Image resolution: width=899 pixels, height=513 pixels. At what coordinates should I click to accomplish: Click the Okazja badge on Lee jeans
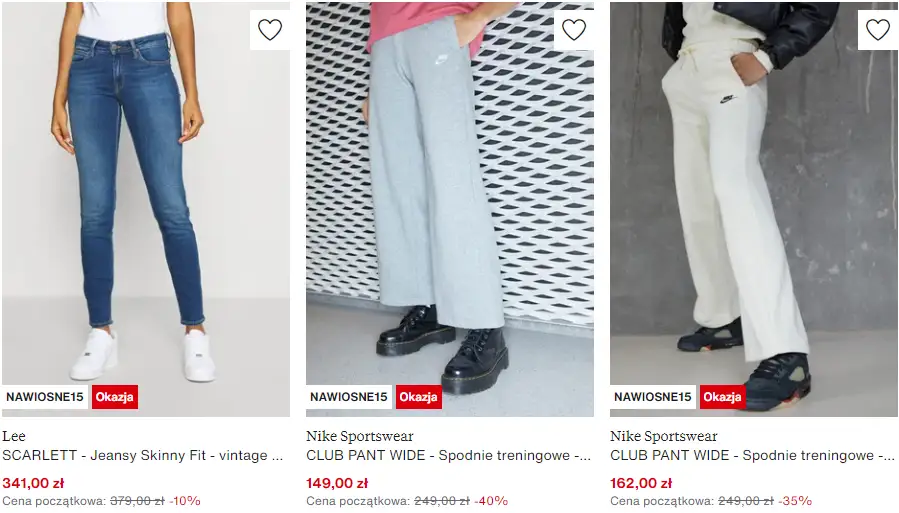tap(115, 397)
